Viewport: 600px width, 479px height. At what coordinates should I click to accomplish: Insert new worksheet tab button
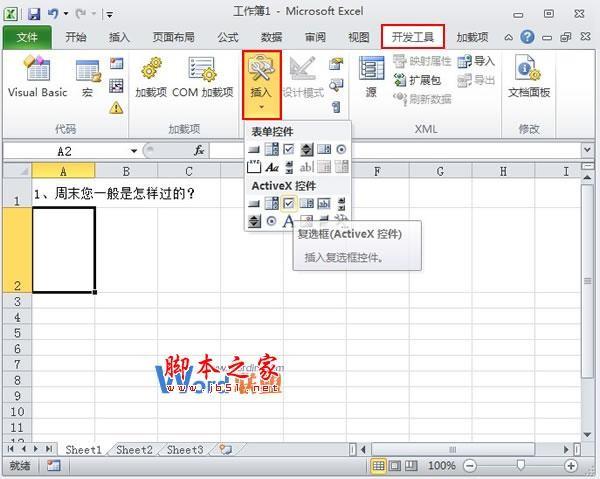[x=225, y=449]
